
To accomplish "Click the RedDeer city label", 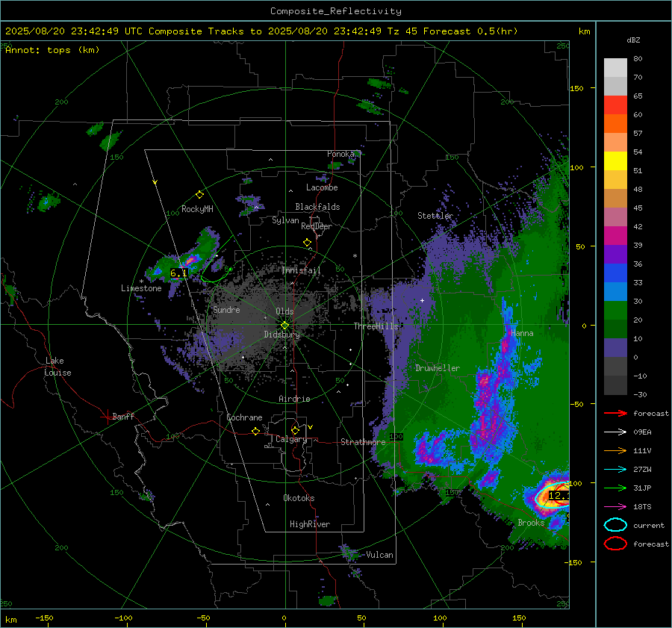I will coord(317,226).
